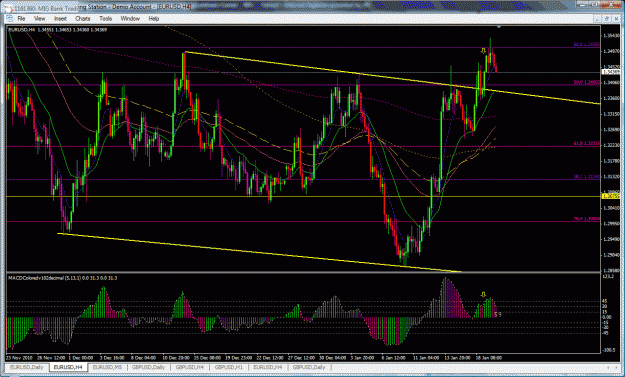The height and width of the screenshot is (377, 625).
Task: Restore down the inner chart window
Action: [x=606, y=18]
